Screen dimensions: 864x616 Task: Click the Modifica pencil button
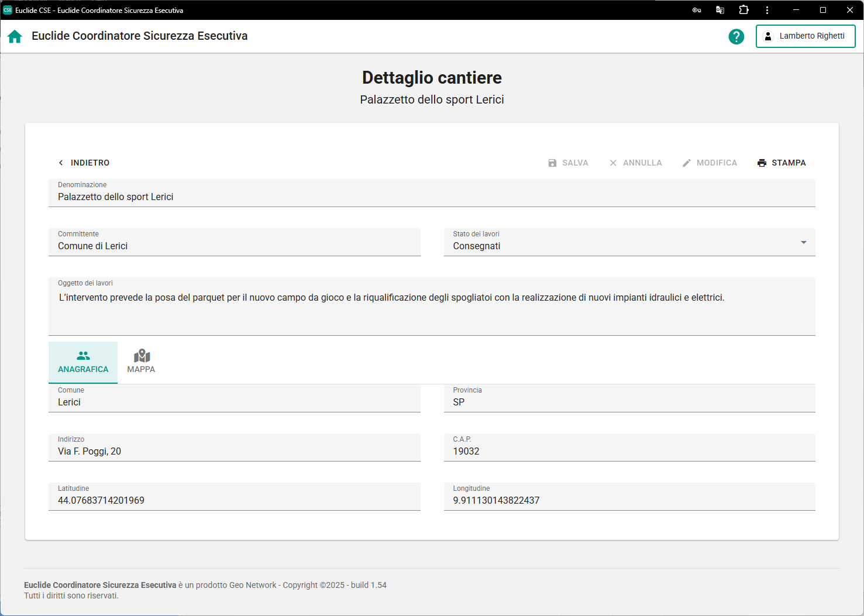[x=710, y=163]
